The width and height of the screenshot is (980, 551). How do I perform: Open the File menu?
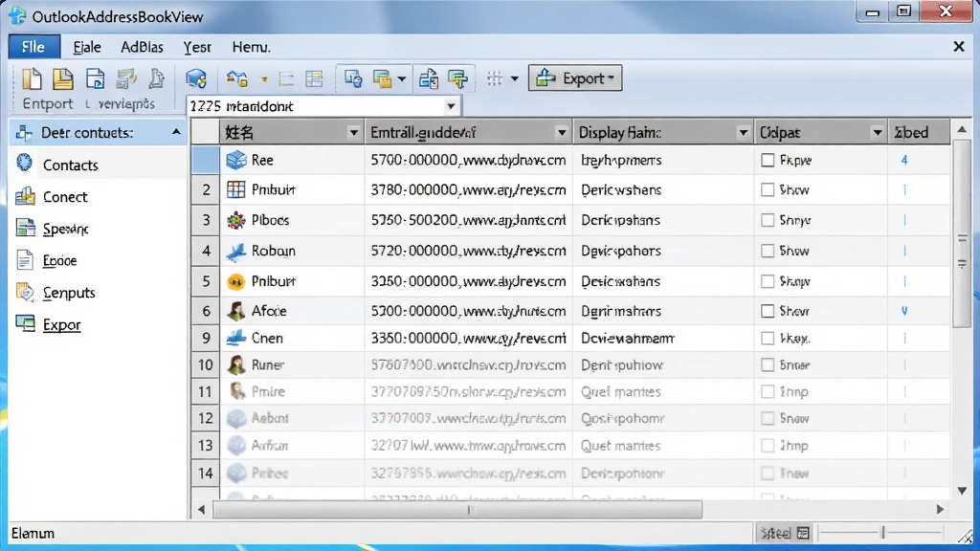coord(33,47)
